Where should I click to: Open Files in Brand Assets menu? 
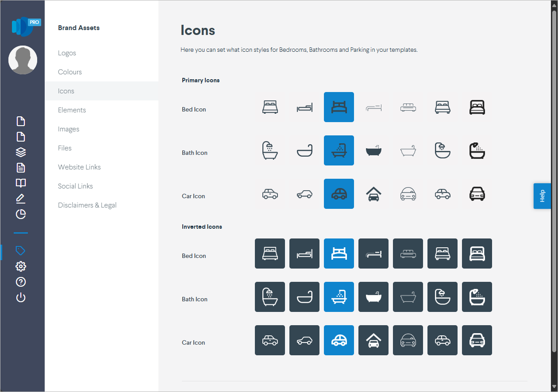pos(65,148)
